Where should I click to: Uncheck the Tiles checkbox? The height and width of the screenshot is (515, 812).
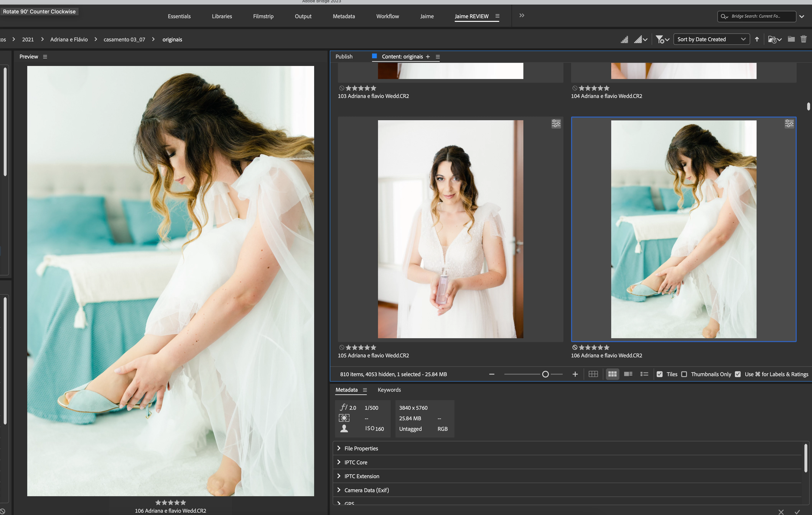[660, 374]
